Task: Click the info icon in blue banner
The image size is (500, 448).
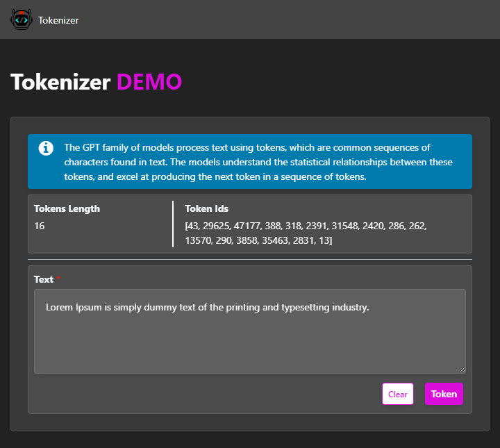Action: coord(46,148)
